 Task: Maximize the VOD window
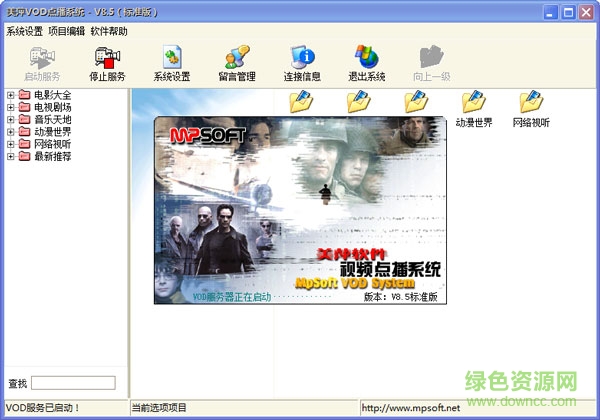[568, 13]
